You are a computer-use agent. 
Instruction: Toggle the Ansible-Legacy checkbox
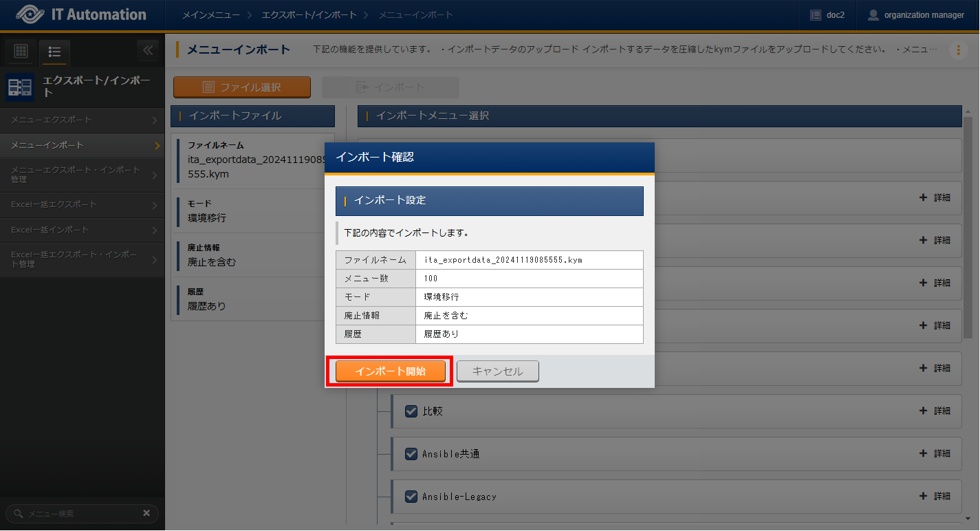411,497
